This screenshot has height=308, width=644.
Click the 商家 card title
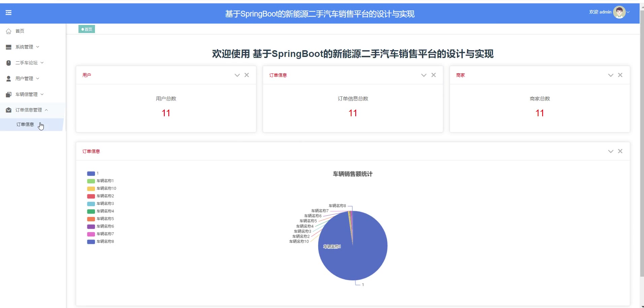[x=460, y=75]
